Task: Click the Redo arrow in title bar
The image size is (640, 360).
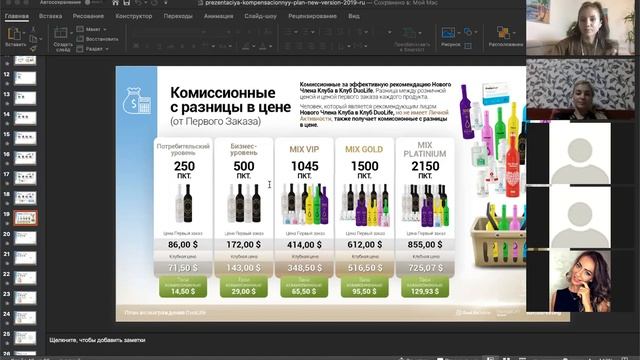Action: (154, 3)
